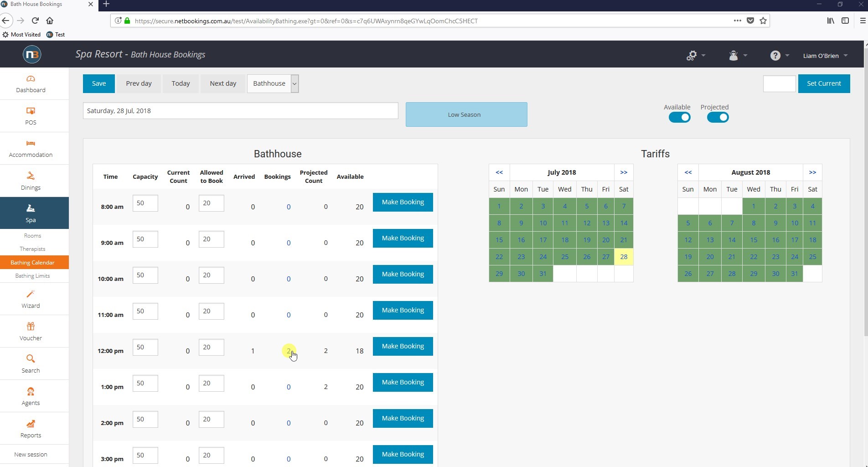Open the 12:00 pm bookings count link
This screenshot has height=467, width=868.
coord(289,351)
